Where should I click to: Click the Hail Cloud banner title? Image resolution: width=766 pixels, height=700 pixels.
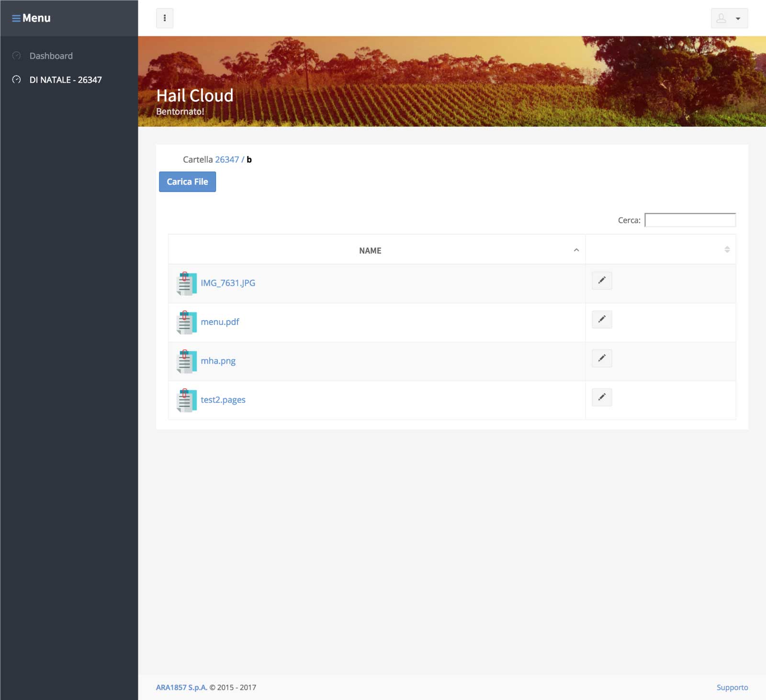coord(195,96)
